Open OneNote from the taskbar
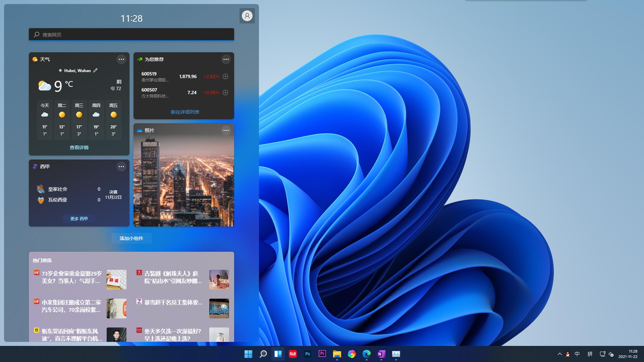This screenshot has width=644, height=362. pos(381,354)
